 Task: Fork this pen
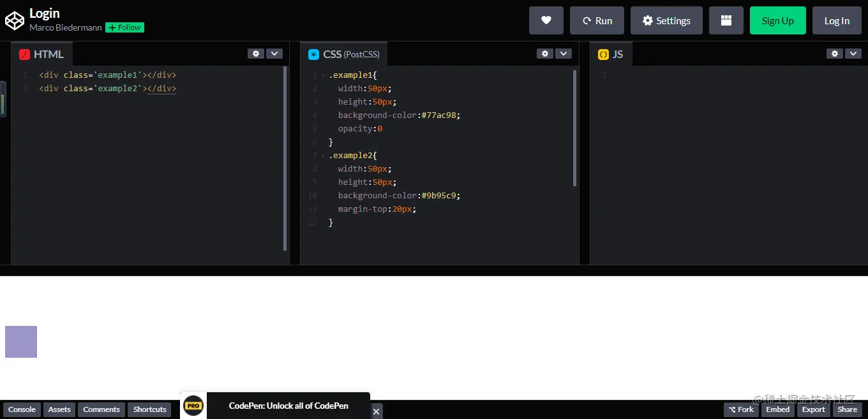point(741,409)
